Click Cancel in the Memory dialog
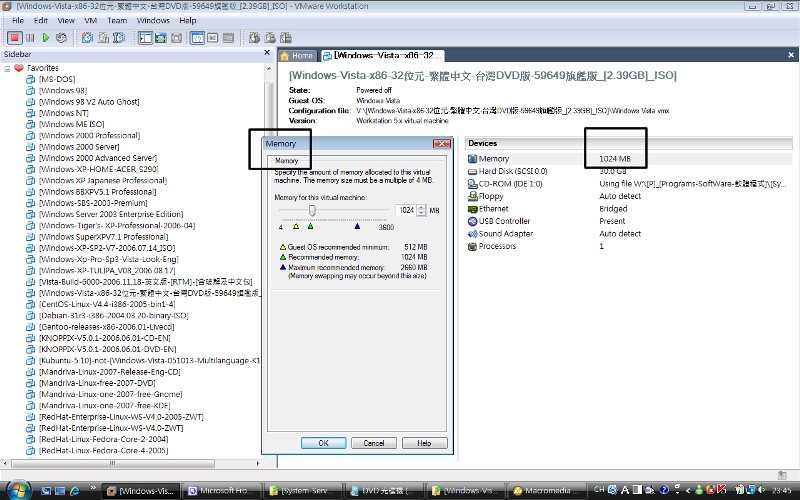 374,443
